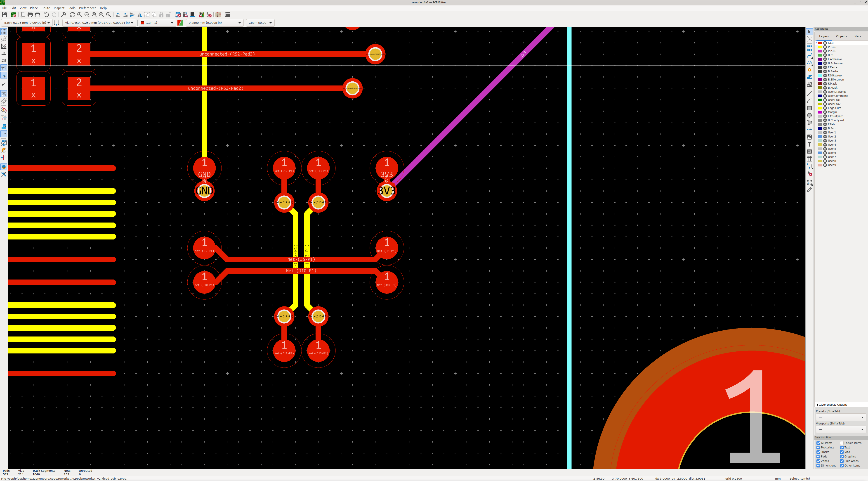This screenshot has height=481, width=868.
Task: Enable the Locked items filter checkbox
Action: (x=842, y=443)
